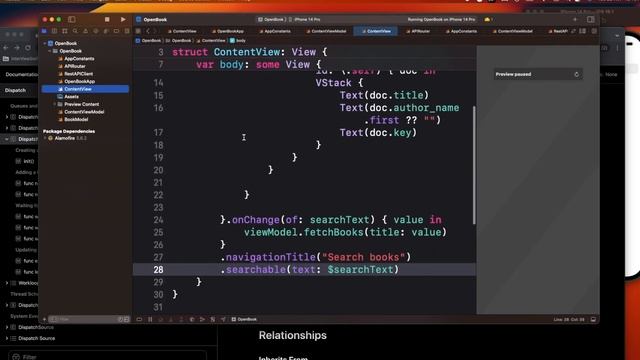640x360 pixels.
Task: Toggle breakpoints in debug bar
Action: pyautogui.click(x=139, y=319)
